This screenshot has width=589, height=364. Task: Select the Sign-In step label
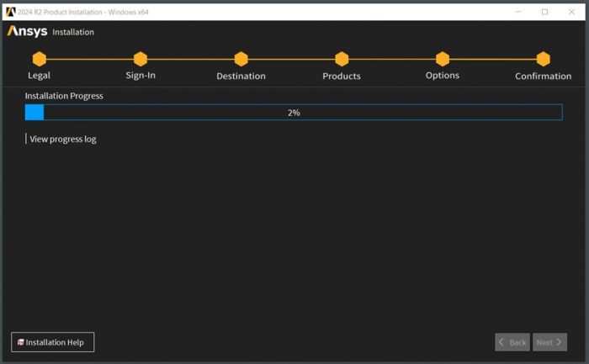[141, 76]
